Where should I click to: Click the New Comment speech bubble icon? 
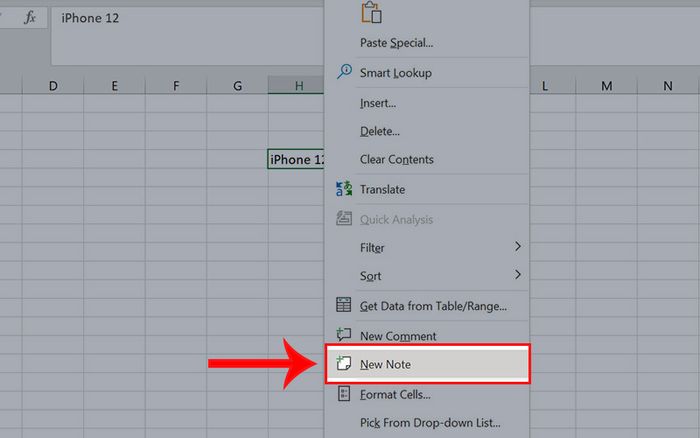tap(344, 334)
